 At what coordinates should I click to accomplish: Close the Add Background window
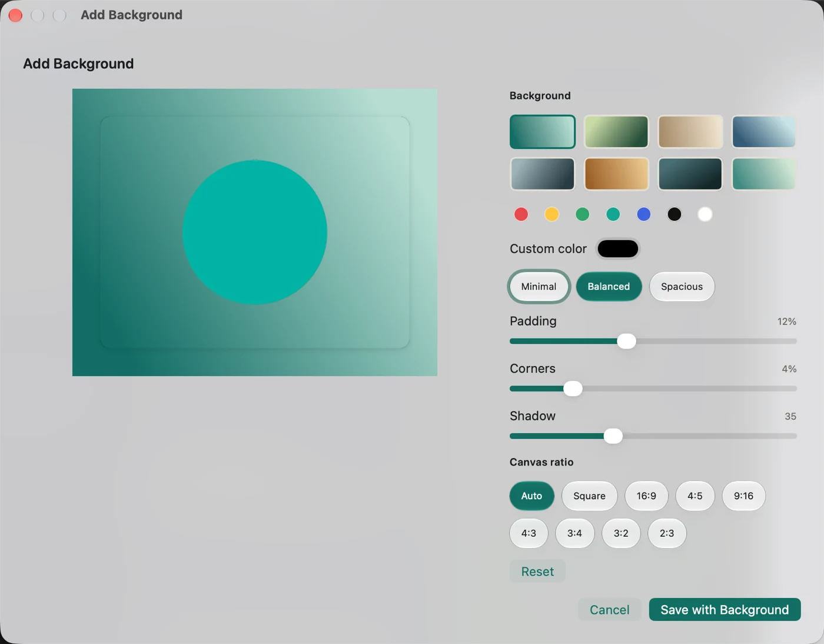pos(16,15)
